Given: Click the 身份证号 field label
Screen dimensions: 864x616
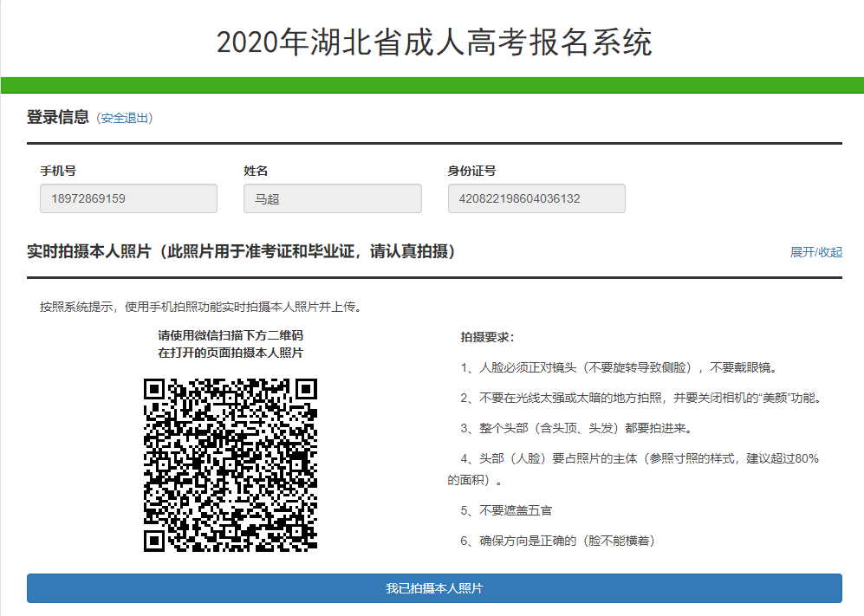Looking at the screenshot, I should [x=471, y=171].
